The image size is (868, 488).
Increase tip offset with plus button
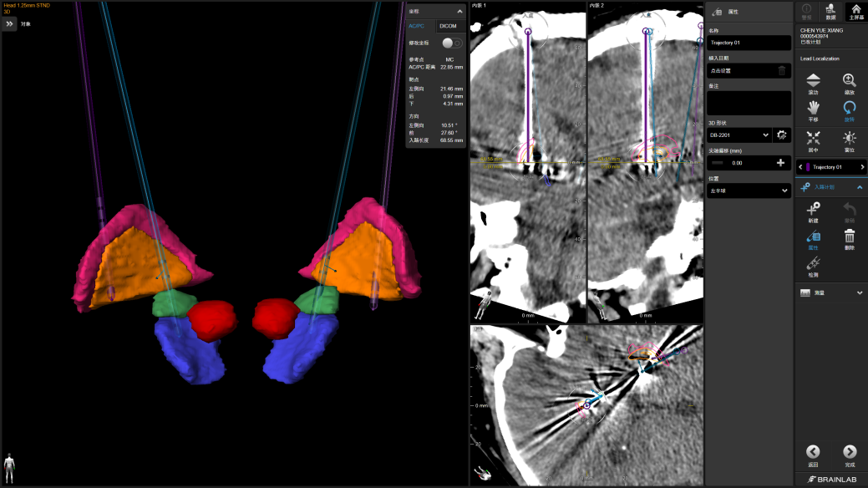pos(780,163)
